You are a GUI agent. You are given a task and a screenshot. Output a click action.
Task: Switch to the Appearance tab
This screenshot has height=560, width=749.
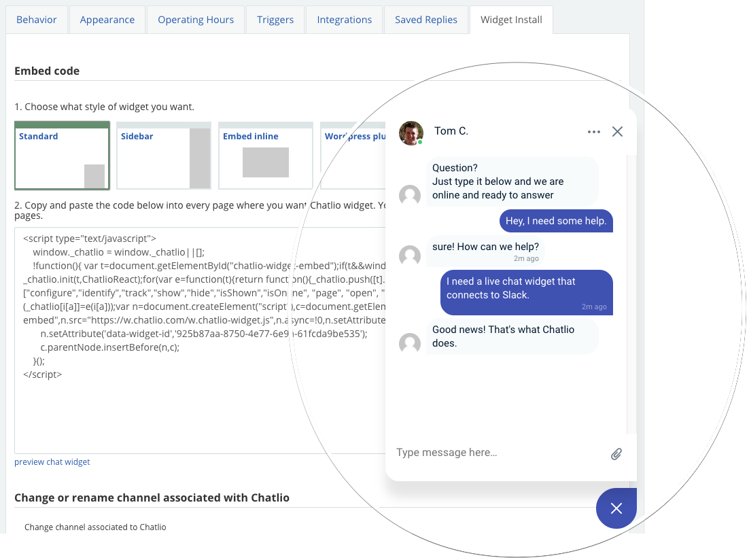click(107, 20)
